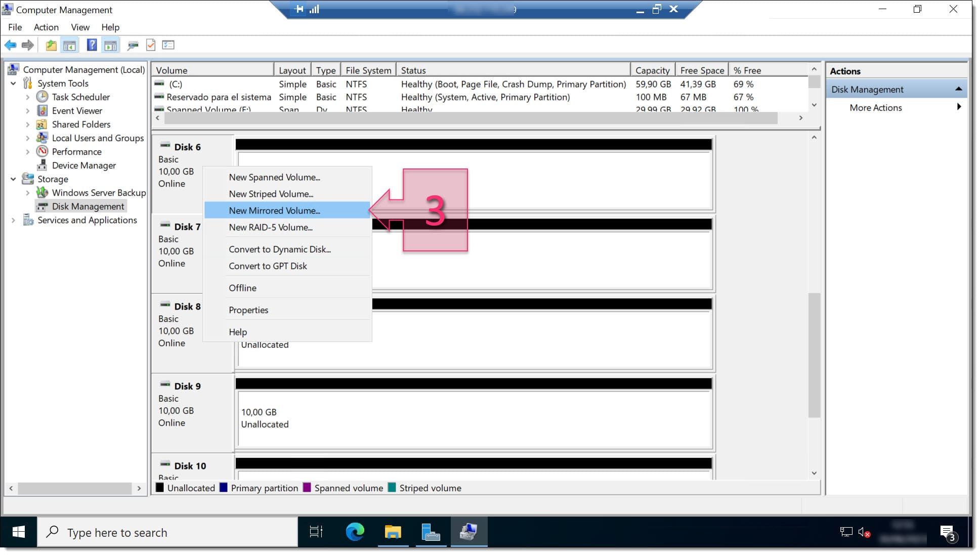Select the Disk 9 label panel

(x=193, y=412)
